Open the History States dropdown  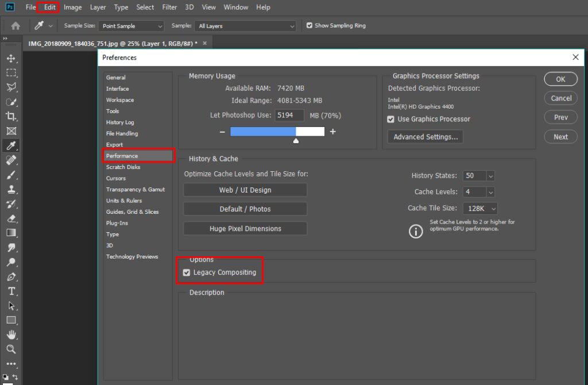coord(490,176)
